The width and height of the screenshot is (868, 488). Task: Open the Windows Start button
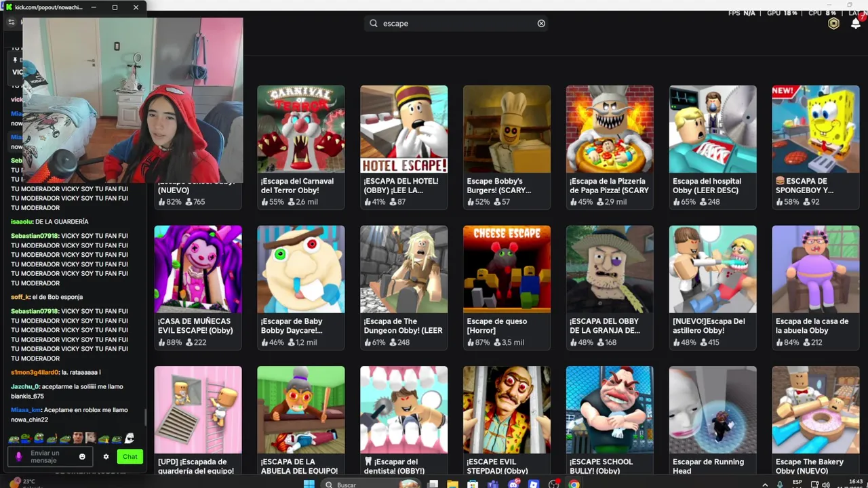(x=309, y=484)
